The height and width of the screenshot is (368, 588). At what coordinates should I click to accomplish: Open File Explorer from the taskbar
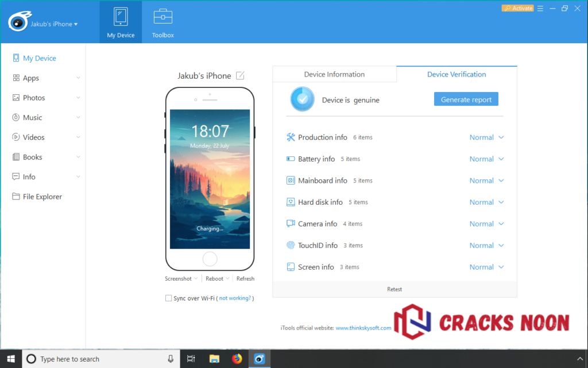214,359
